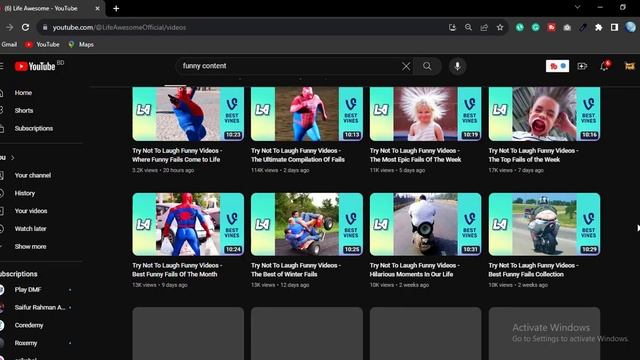Click the search magnifier button
This screenshot has height=360, width=640.
point(427,66)
